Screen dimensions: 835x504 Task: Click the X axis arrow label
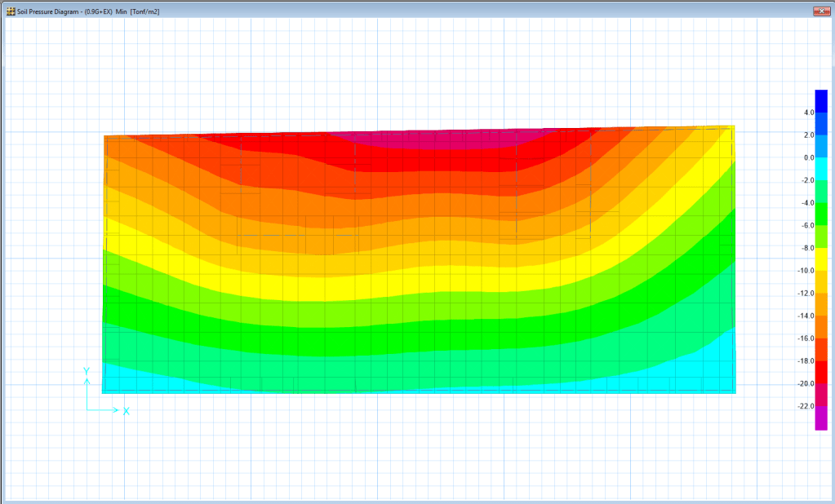pos(127,411)
